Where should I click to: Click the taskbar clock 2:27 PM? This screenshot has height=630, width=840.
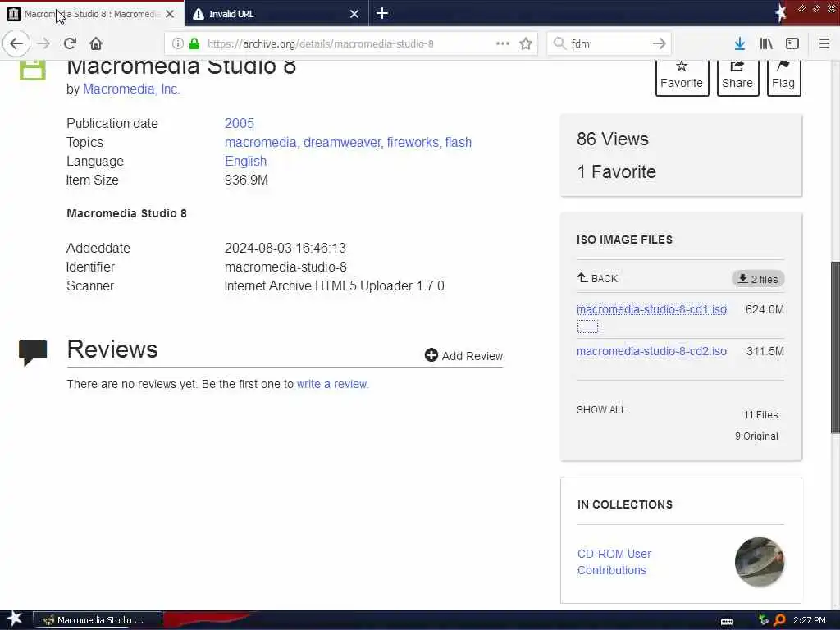point(810,620)
